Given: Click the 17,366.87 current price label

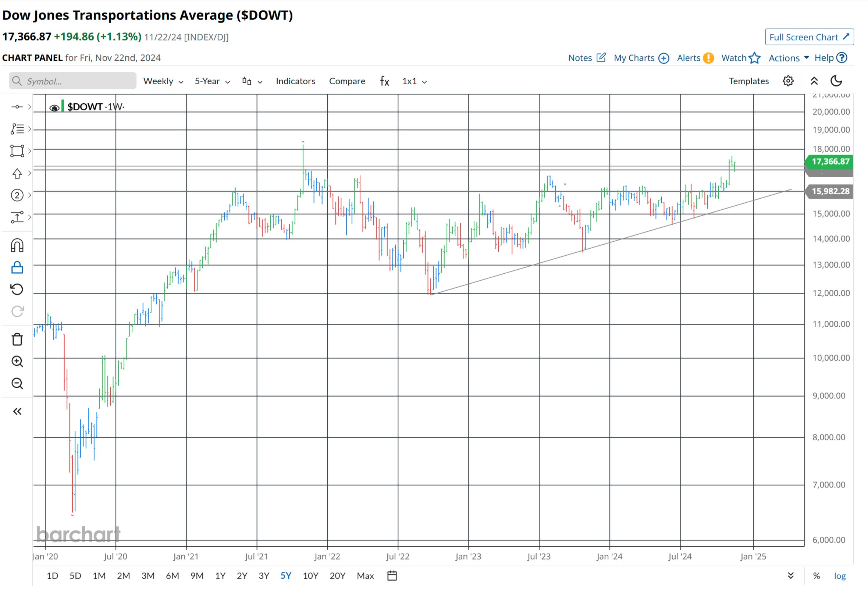Looking at the screenshot, I should tap(829, 161).
